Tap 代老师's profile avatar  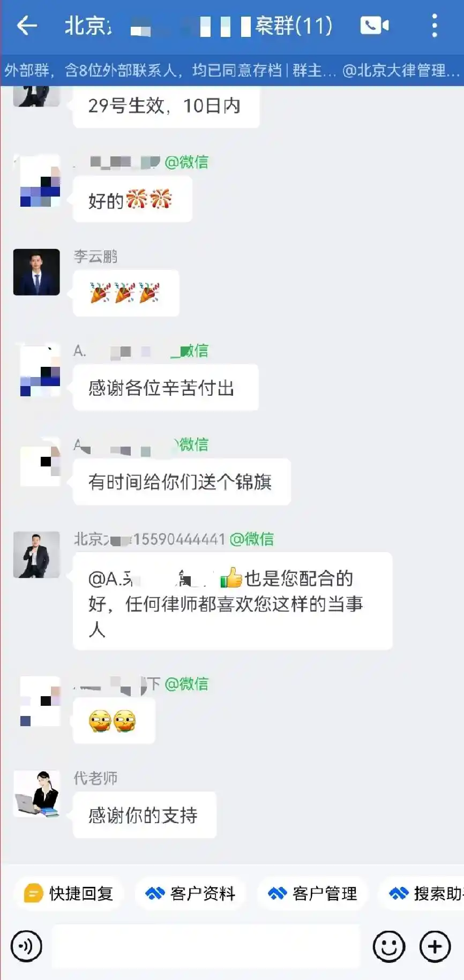click(36, 794)
